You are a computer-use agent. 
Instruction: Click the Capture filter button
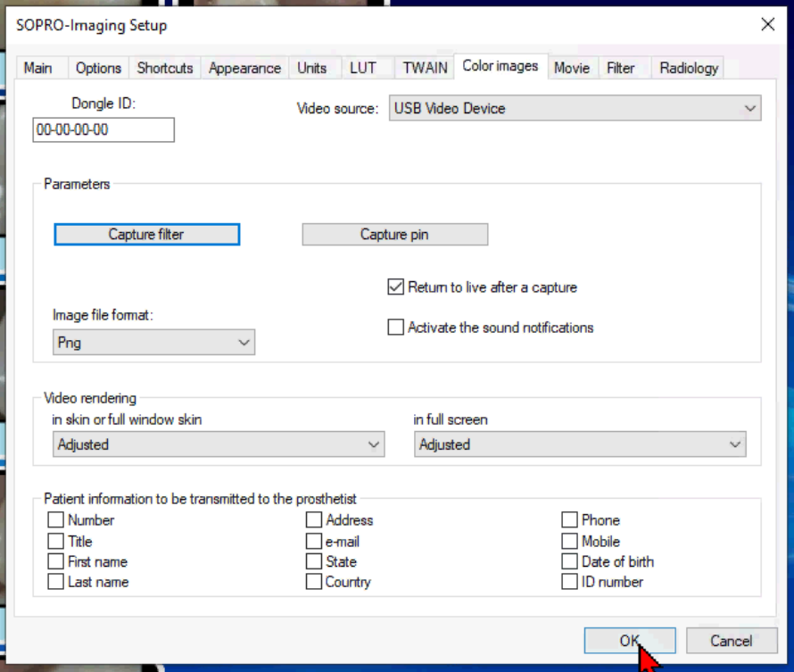click(147, 235)
